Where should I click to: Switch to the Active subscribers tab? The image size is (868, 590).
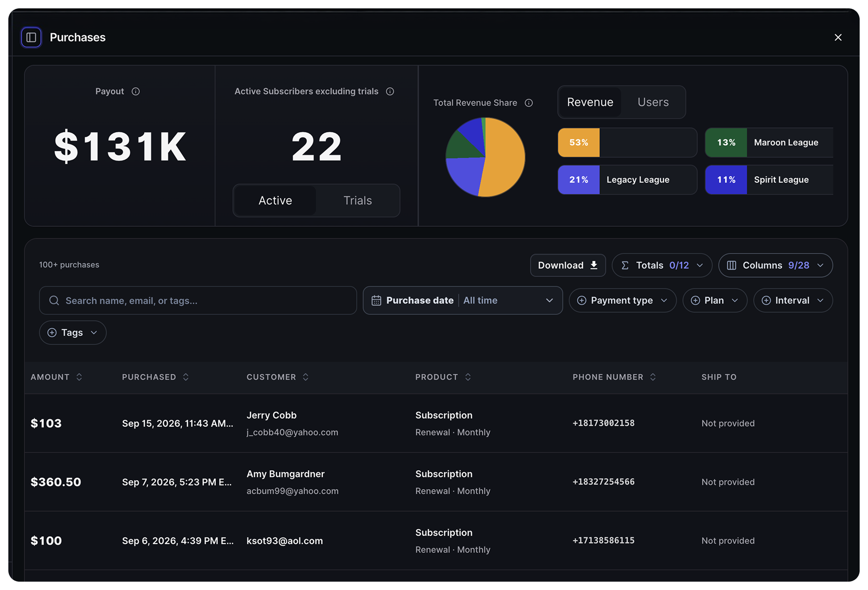pos(275,200)
